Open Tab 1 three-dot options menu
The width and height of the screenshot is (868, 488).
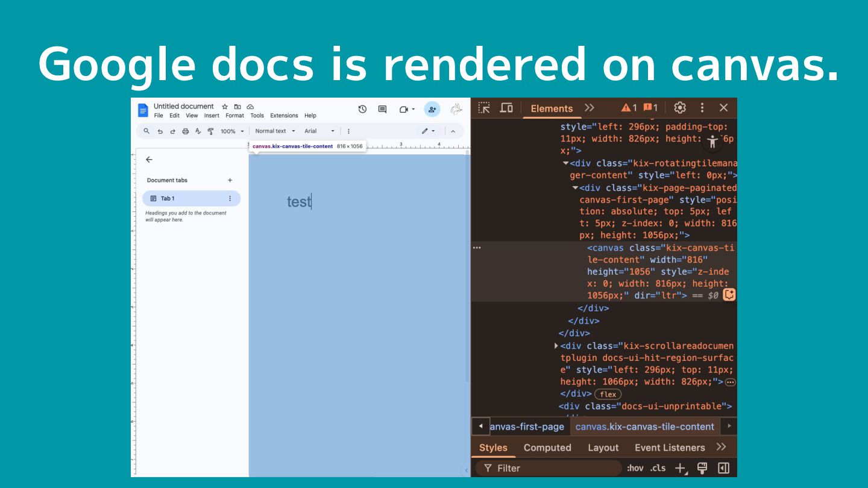(x=230, y=198)
